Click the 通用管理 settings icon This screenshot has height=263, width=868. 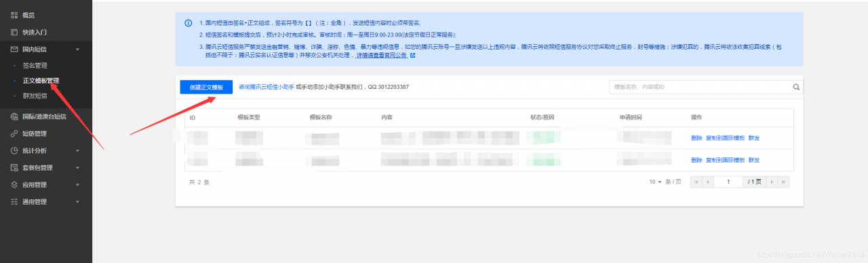[14, 201]
